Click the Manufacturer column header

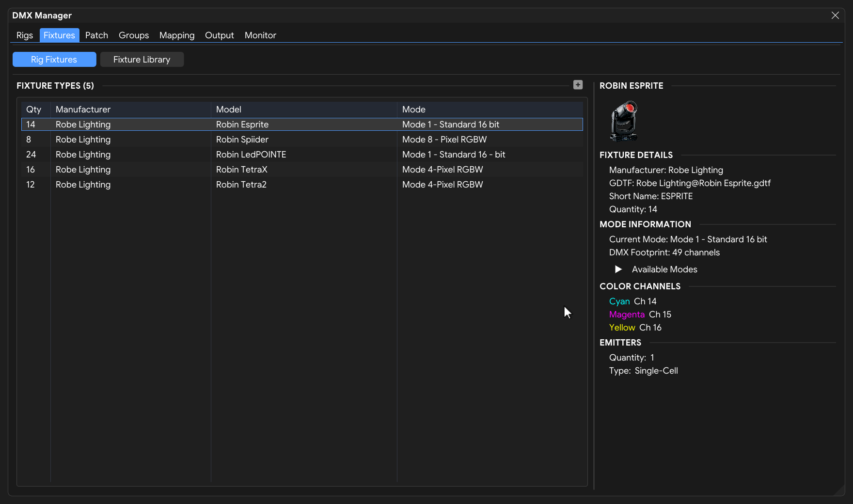coord(131,110)
